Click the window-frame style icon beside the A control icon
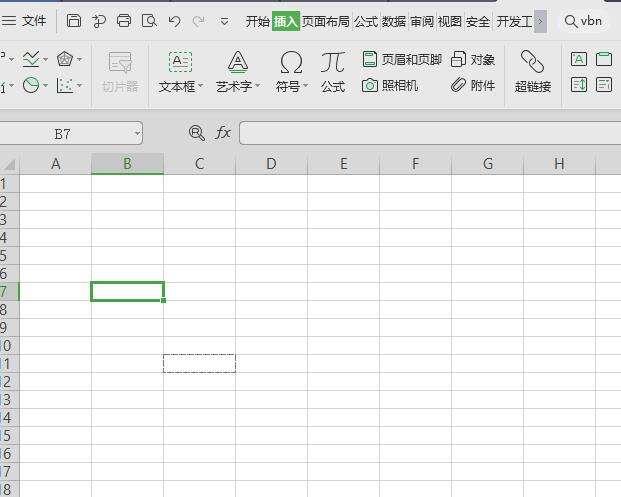This screenshot has width=621, height=497. [x=604, y=59]
